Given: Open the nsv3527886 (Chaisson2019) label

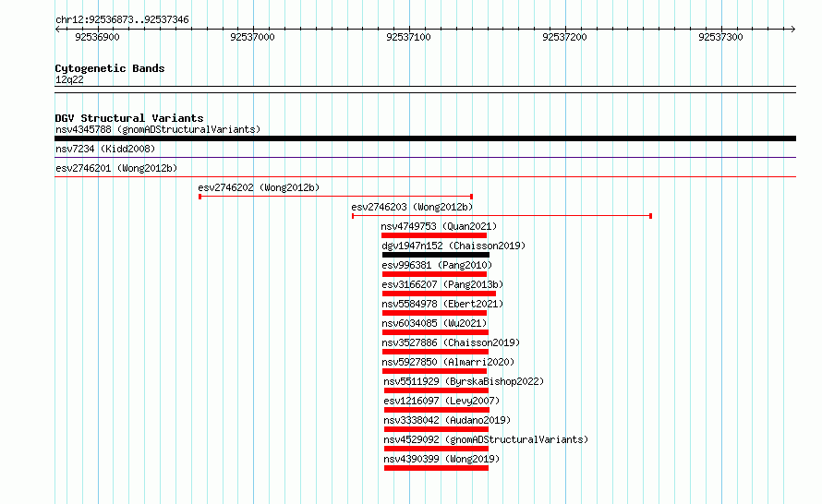Looking at the screenshot, I should [x=451, y=342].
